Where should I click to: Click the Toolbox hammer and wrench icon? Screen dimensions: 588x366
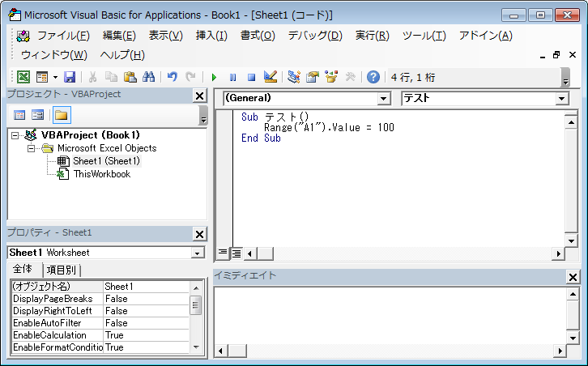click(x=350, y=77)
